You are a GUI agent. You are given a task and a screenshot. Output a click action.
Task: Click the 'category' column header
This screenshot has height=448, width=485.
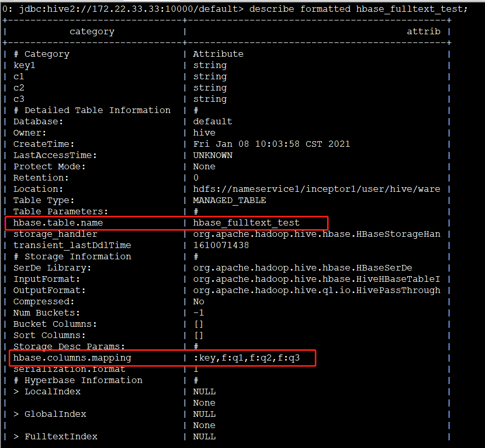[x=92, y=32]
